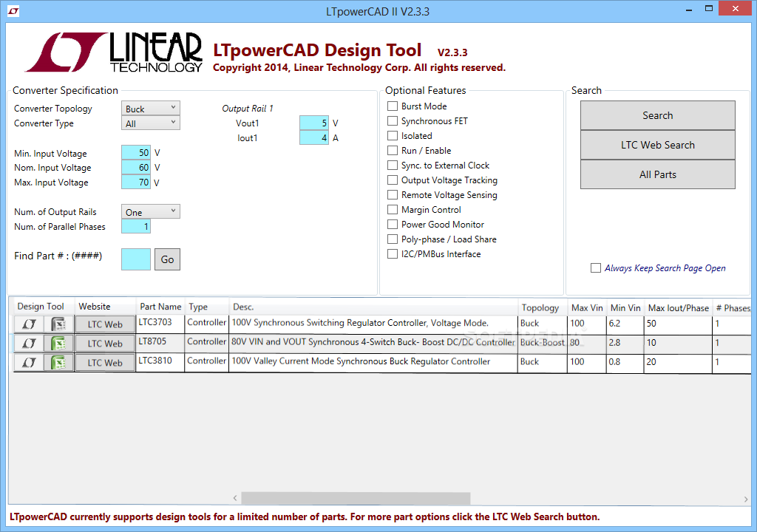Click the Search button
757x532 pixels.
657,115
